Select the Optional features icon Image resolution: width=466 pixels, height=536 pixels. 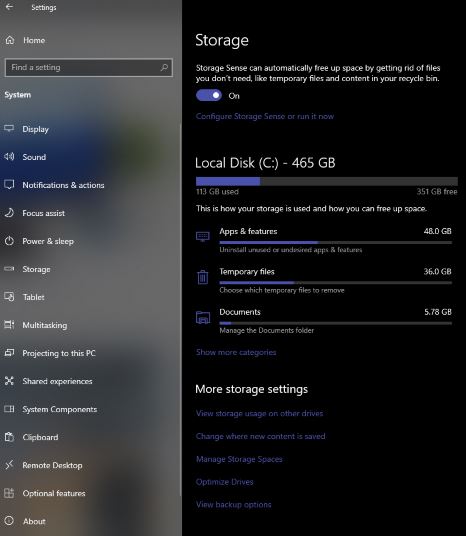pyautogui.click(x=9, y=493)
